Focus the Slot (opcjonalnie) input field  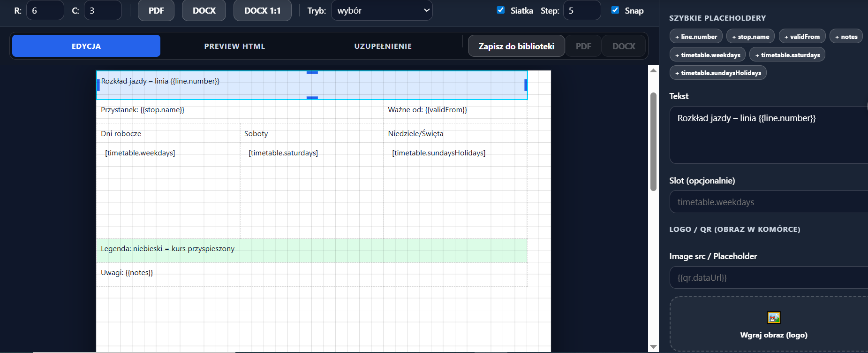click(769, 202)
